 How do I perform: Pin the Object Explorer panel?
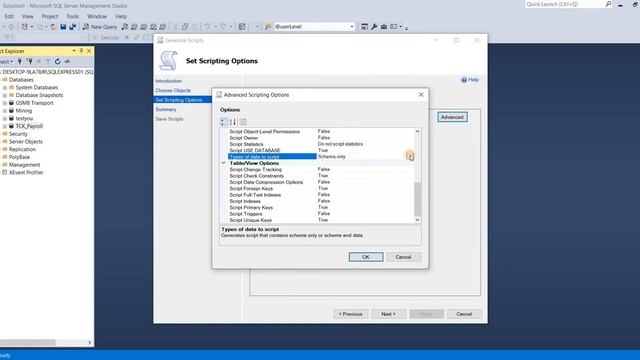(x=81, y=51)
